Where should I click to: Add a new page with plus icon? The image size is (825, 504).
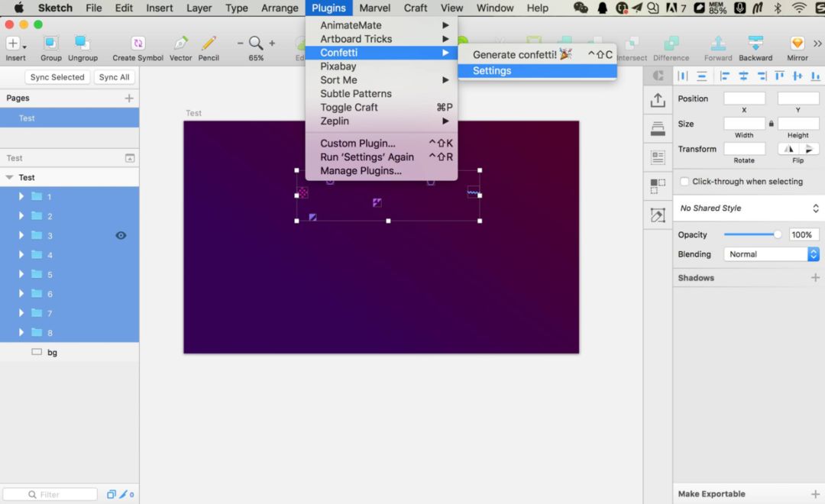point(129,99)
